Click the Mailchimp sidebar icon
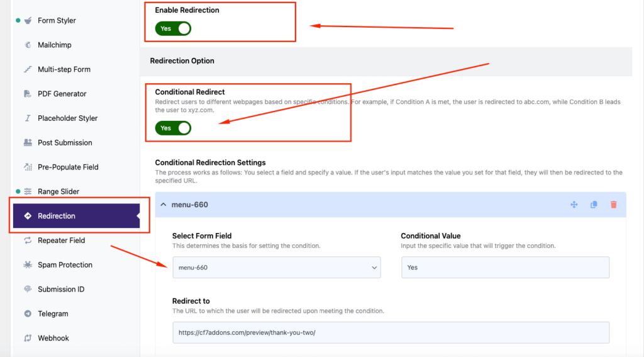Image resolution: width=644 pixels, height=357 pixels. coord(28,45)
